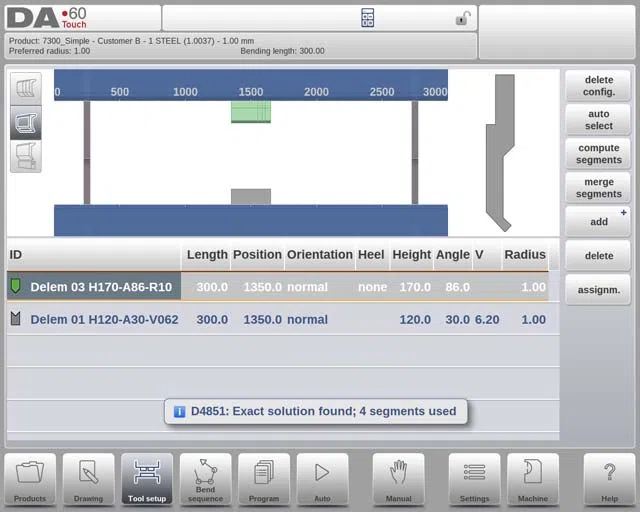Click the DA-60 Touch logo
The image size is (640, 512).
pos(47,18)
